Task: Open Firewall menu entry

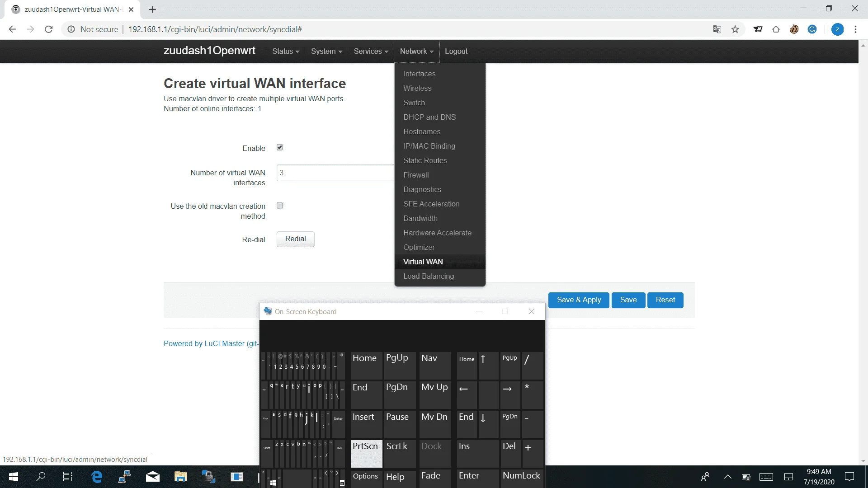Action: [440, 175]
